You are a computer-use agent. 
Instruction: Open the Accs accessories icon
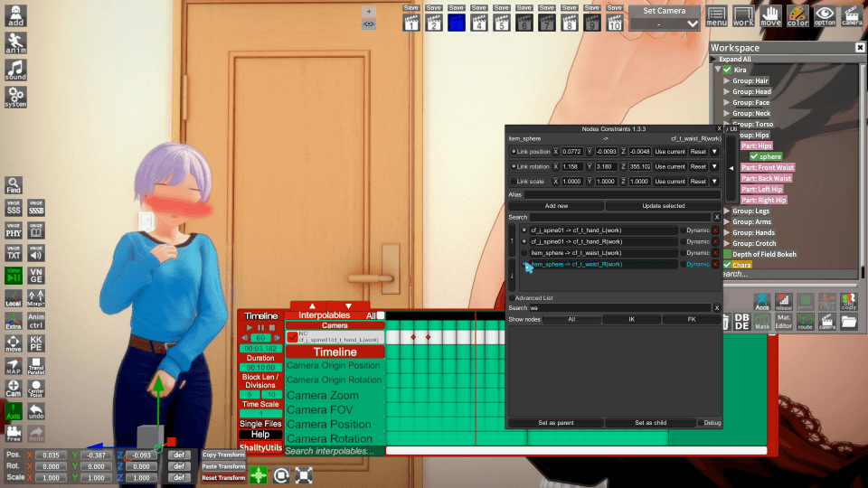pyautogui.click(x=761, y=302)
